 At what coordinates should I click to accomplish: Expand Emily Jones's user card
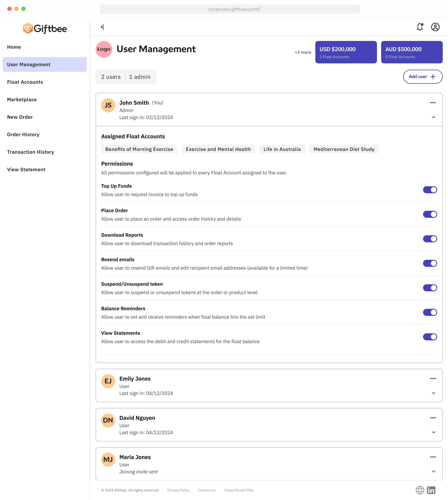click(434, 393)
